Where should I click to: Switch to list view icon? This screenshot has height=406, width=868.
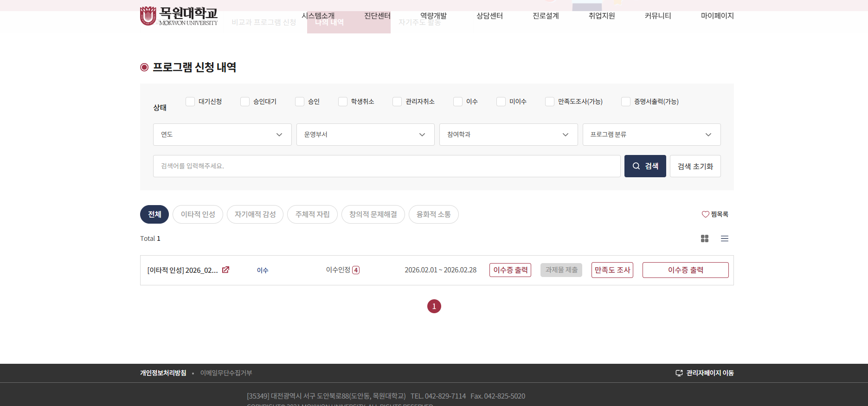724,238
